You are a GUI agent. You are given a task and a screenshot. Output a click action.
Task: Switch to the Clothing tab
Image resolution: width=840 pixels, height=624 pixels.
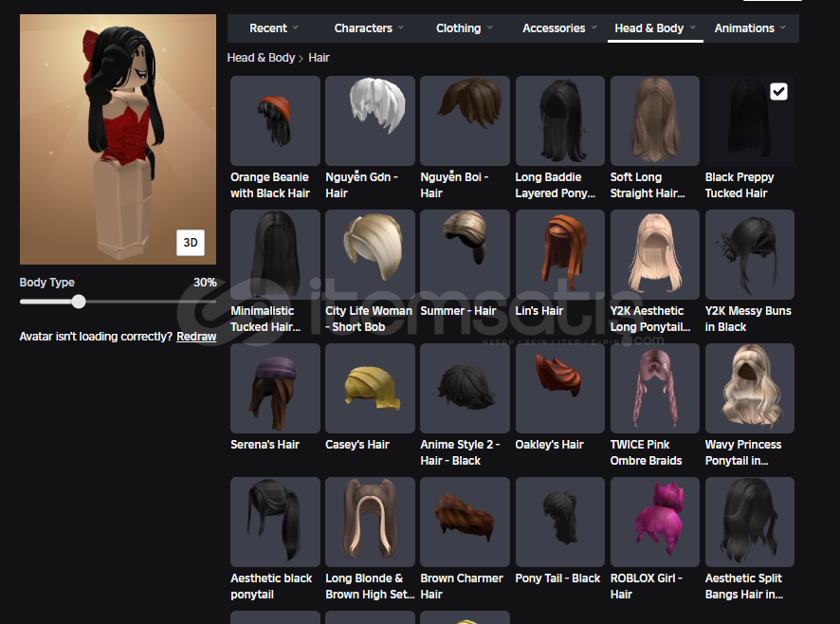tap(463, 28)
